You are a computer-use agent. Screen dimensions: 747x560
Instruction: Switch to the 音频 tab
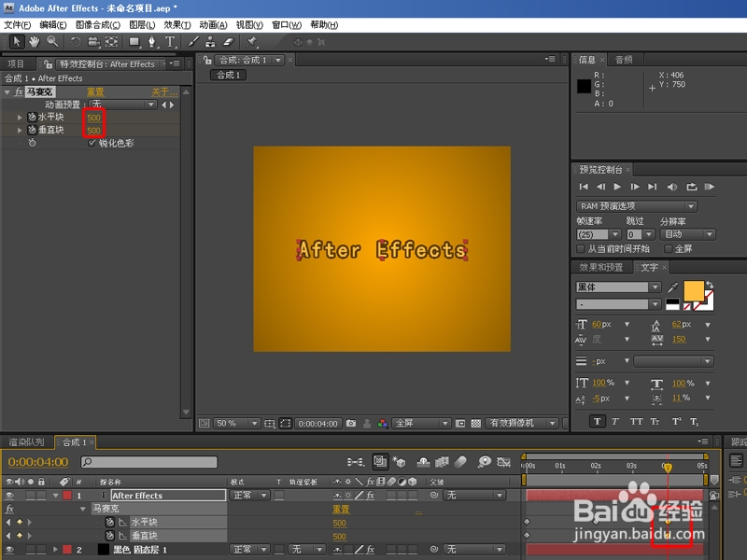pos(624,60)
